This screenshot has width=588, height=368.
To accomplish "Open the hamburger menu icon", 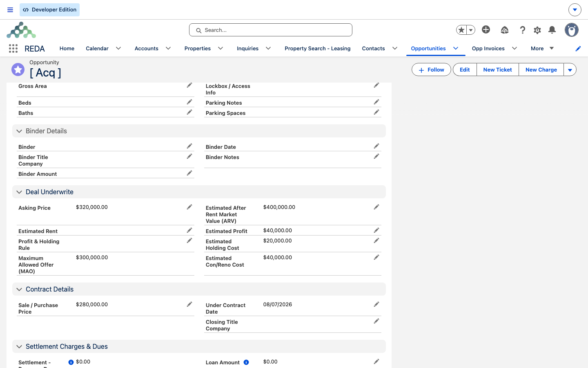I will 10,10.
